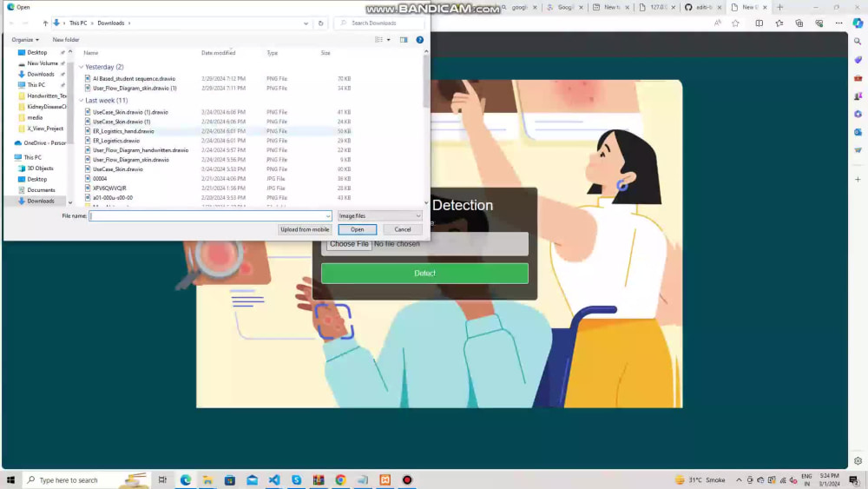Select ER_Logistics.drawio file
Screen dimensions: 868x489
tap(116, 141)
